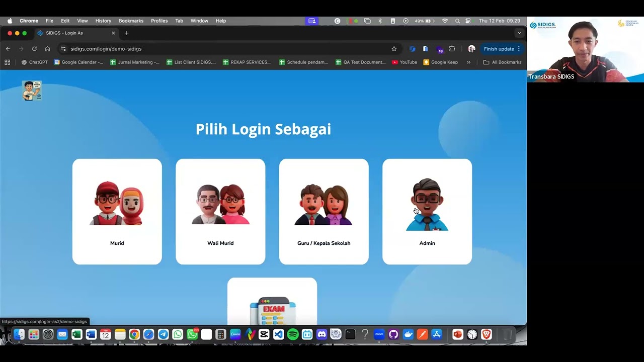Open Zoom from the dock

click(379, 334)
